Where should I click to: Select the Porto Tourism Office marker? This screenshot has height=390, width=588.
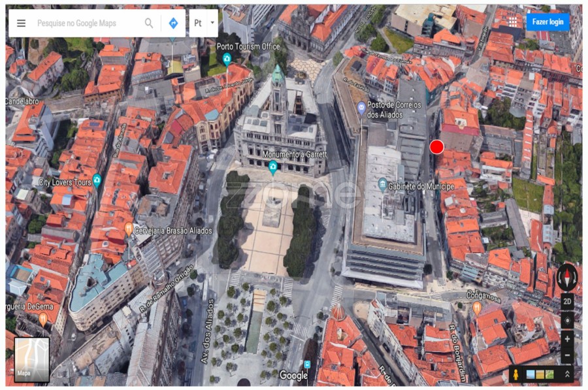227,59
